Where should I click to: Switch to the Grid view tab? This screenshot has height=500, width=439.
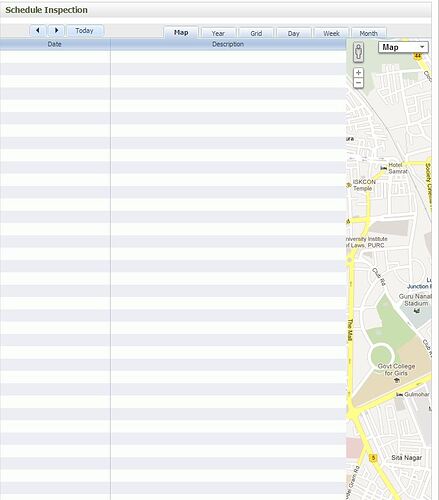256,33
